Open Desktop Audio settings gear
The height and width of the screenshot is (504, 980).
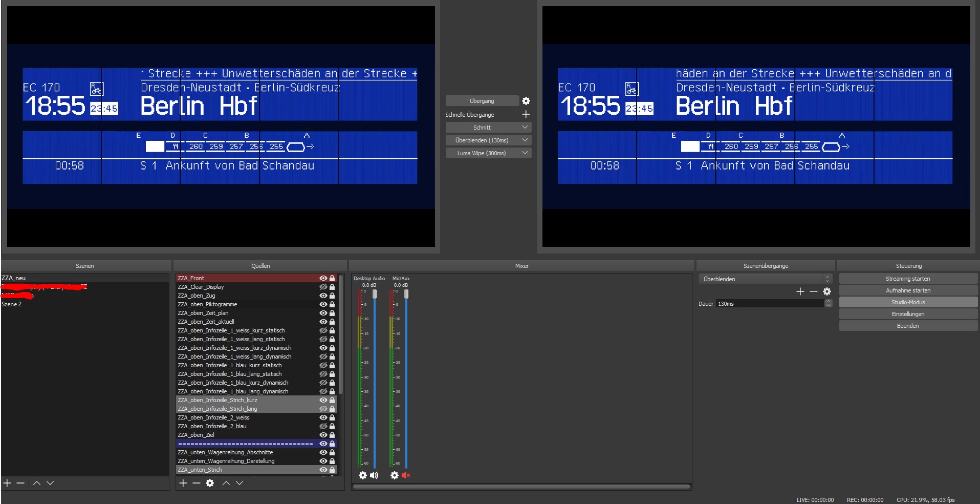click(x=363, y=475)
